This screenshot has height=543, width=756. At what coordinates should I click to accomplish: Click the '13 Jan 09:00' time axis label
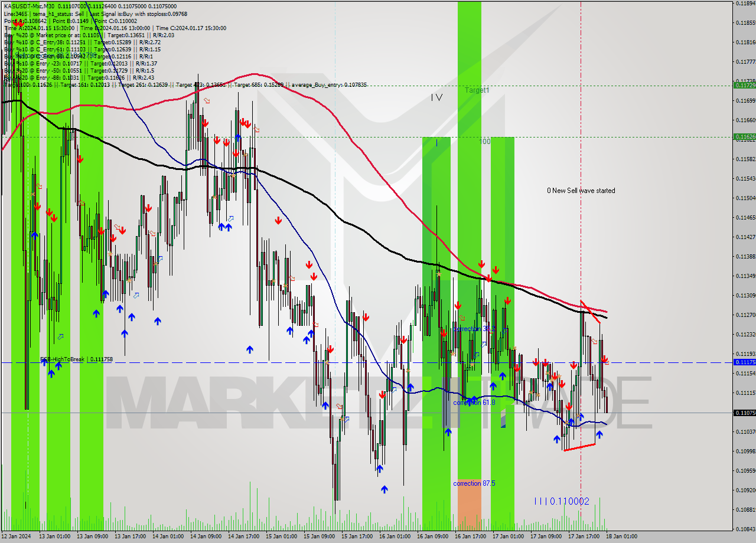(93, 537)
